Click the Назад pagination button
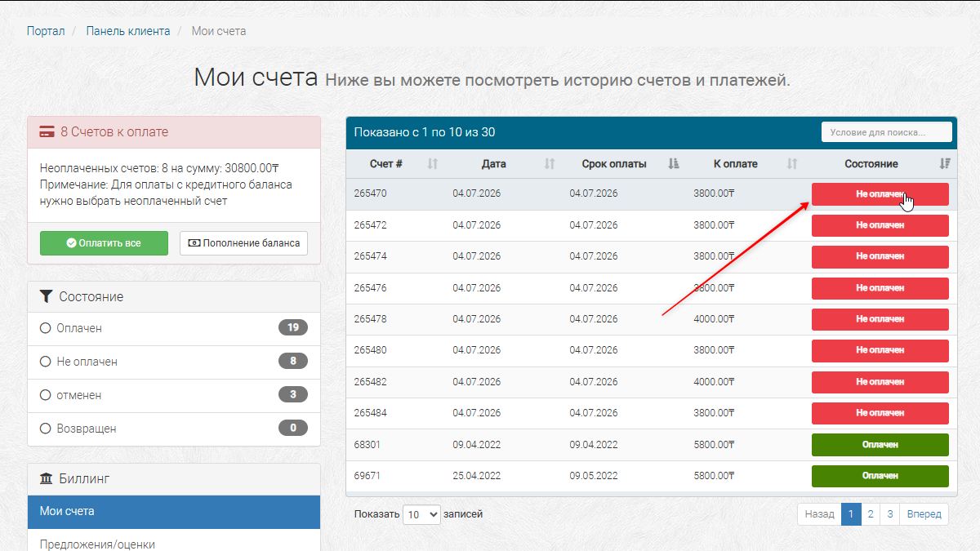980x551 pixels. coord(819,514)
